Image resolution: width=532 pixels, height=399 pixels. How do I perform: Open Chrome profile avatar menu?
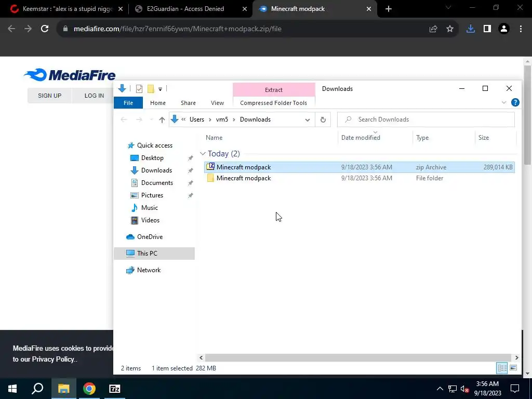[x=504, y=29]
